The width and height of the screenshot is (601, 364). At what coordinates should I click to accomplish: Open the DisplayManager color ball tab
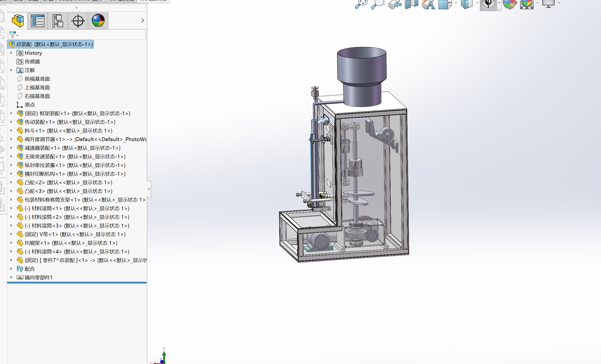[x=98, y=21]
